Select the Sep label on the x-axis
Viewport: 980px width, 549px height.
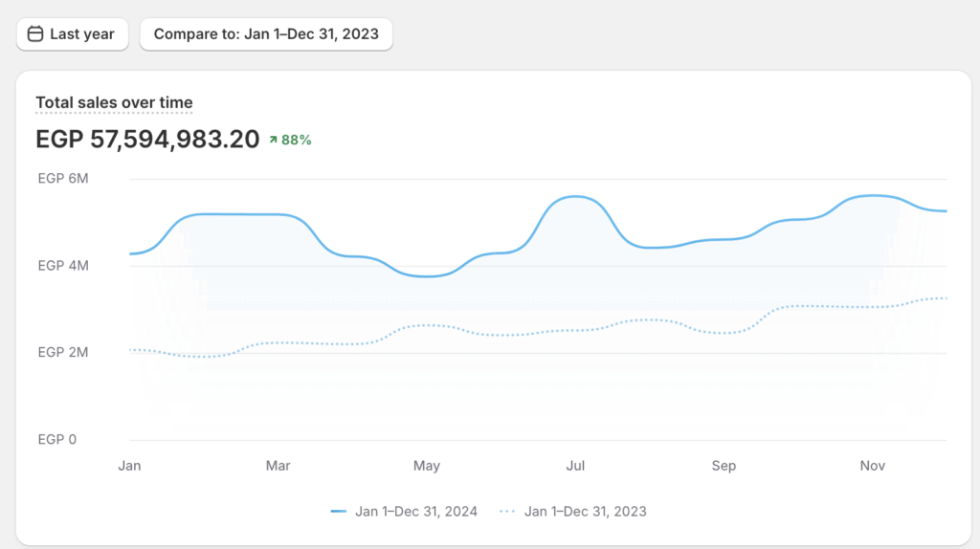(724, 466)
